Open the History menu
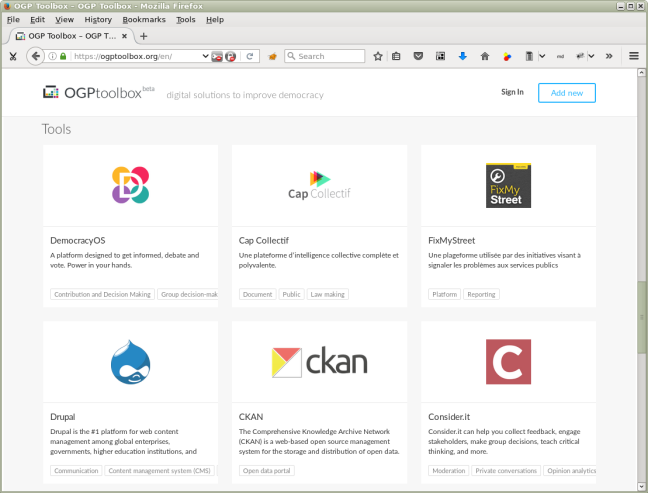Image resolution: width=648 pixels, height=493 pixels. 98,19
